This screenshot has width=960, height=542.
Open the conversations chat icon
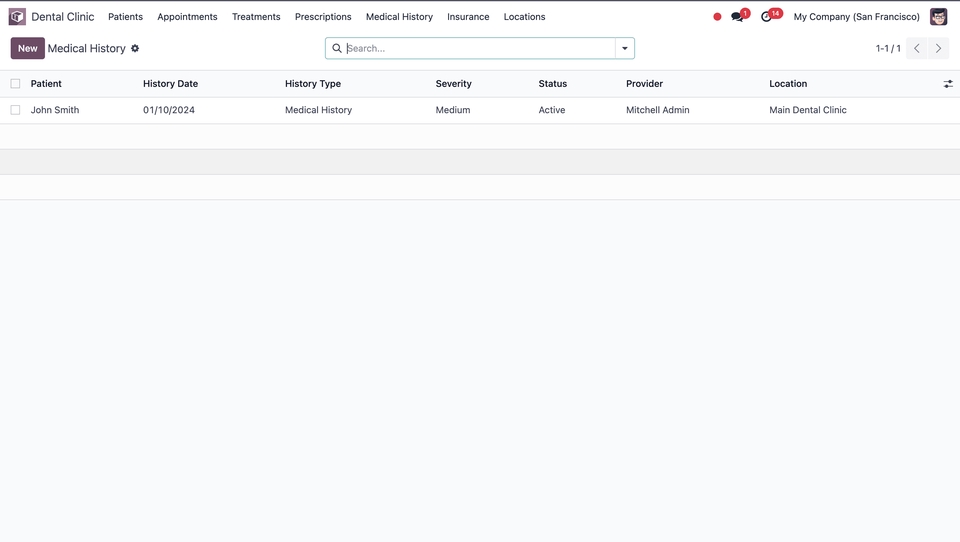click(x=738, y=16)
